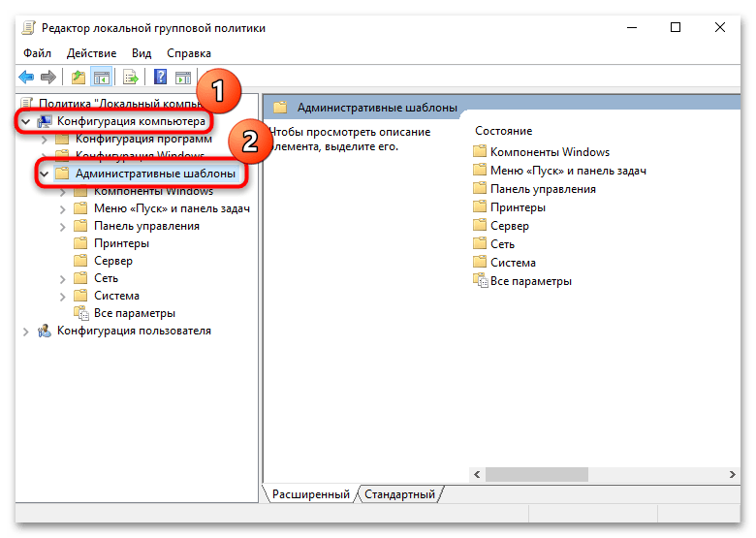
Task: Expand the Конфигурация пользователя node
Action: pyautogui.click(x=26, y=332)
